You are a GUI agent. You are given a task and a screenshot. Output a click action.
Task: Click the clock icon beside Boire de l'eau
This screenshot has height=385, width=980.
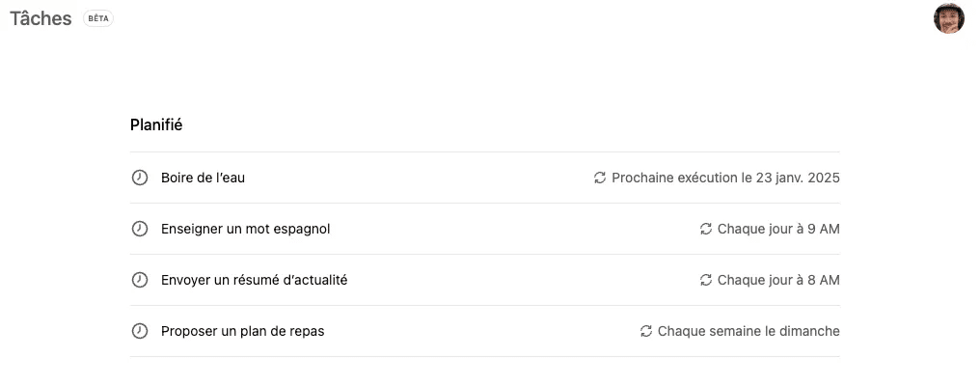click(x=139, y=178)
